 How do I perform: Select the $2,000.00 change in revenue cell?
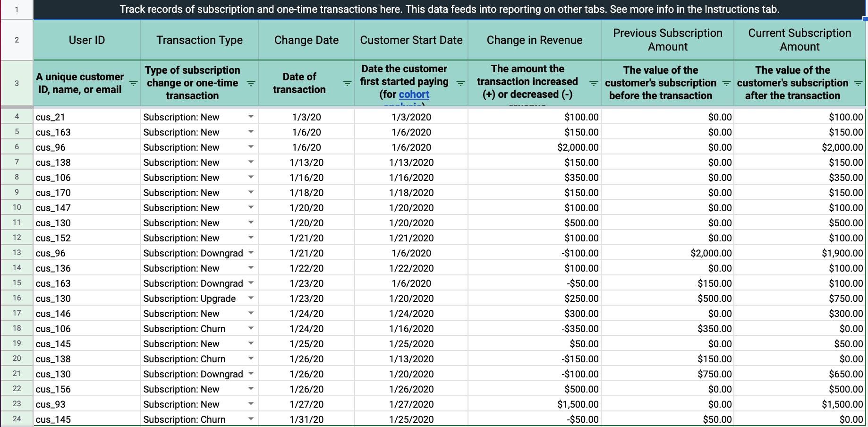pos(534,147)
